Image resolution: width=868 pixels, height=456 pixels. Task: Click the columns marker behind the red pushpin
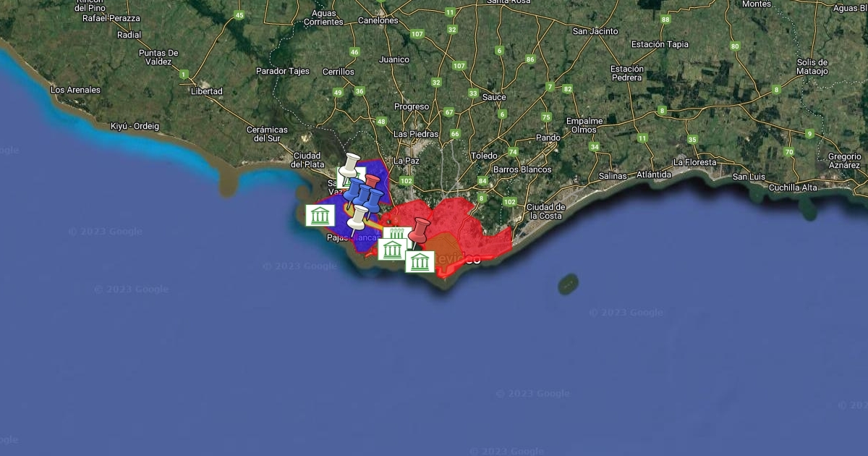[x=396, y=233]
